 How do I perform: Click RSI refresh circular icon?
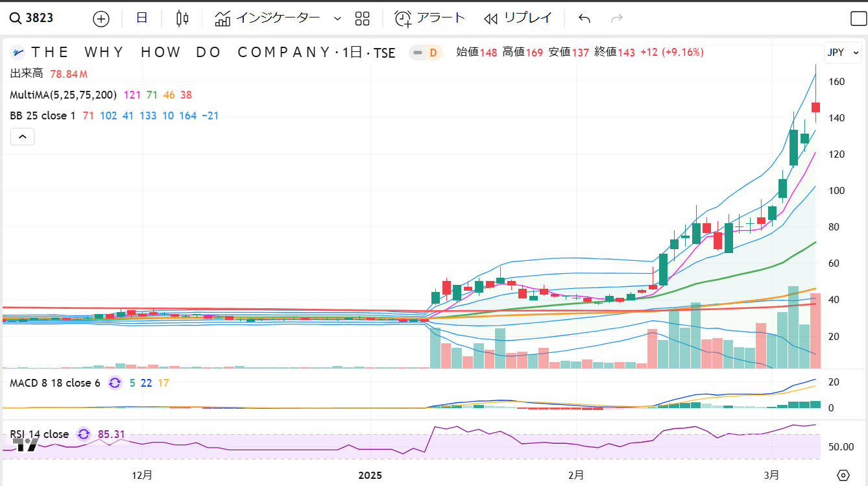[83, 434]
